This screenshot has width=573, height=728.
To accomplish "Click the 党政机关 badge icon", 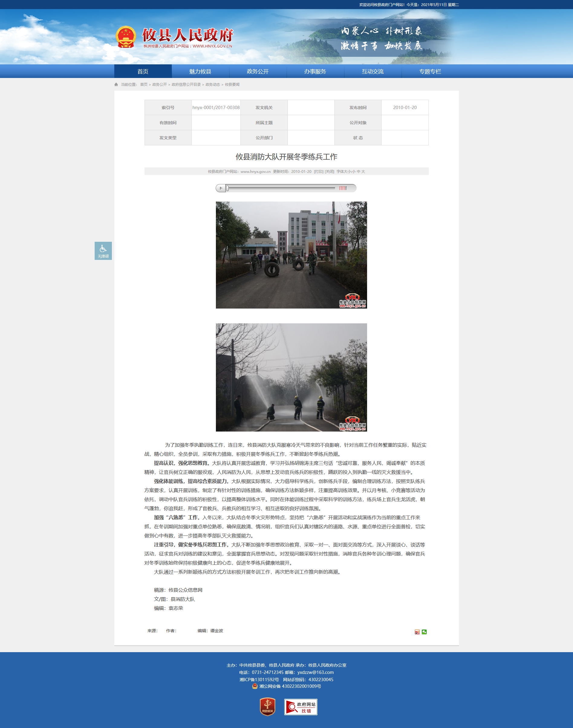I will tap(267, 707).
